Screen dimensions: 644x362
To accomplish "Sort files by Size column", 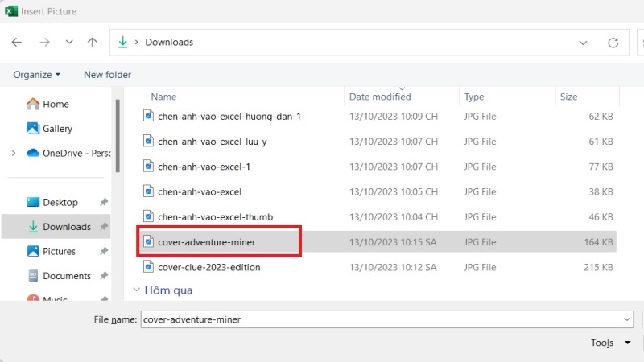I will [x=568, y=97].
